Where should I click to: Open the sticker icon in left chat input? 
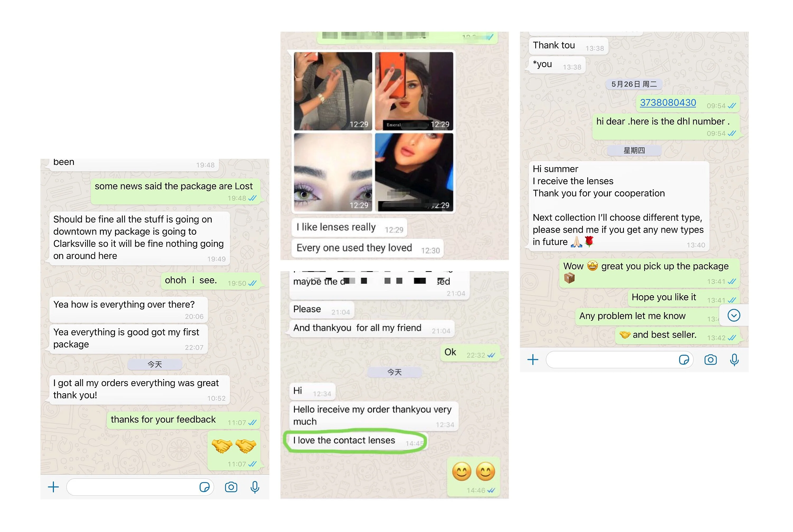(204, 487)
